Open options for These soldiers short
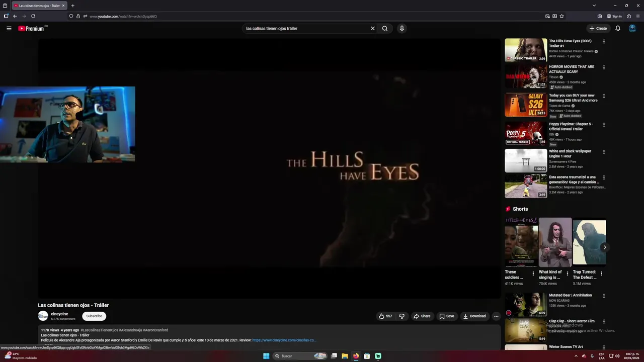 tap(533, 274)
